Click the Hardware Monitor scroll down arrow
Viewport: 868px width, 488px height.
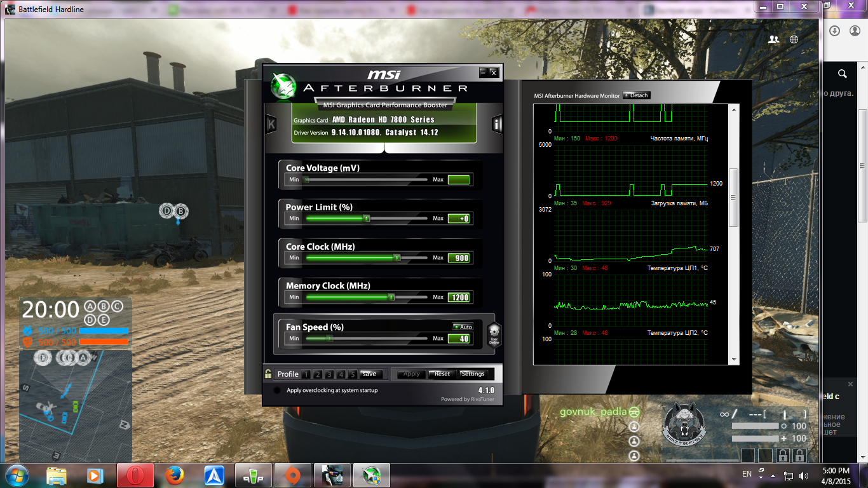point(734,360)
